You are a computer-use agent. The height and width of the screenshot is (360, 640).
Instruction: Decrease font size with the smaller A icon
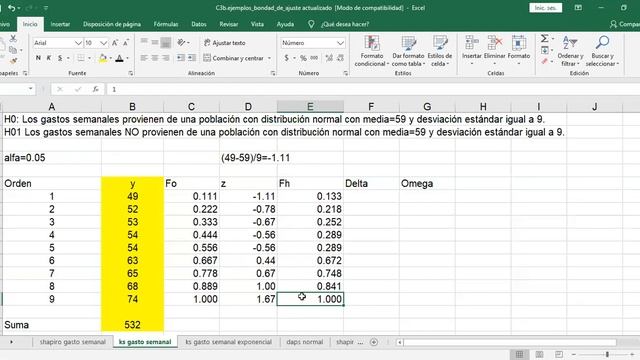pos(126,43)
